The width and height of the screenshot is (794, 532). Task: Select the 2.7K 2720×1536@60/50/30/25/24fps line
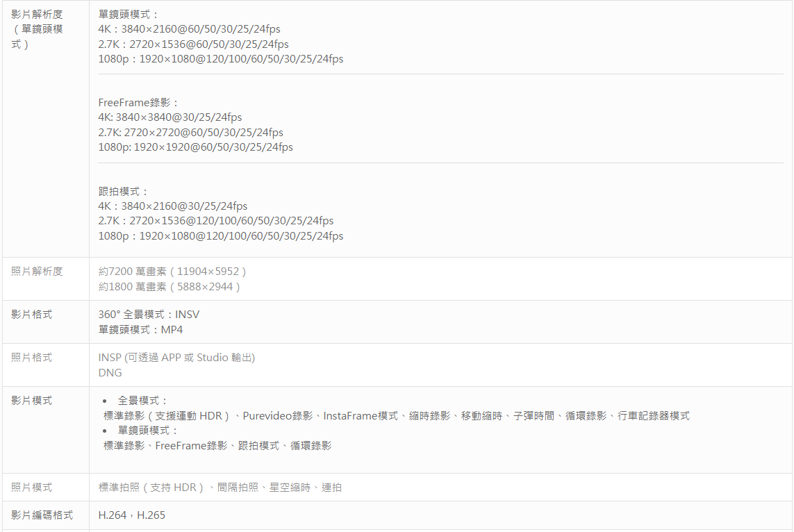193,44
